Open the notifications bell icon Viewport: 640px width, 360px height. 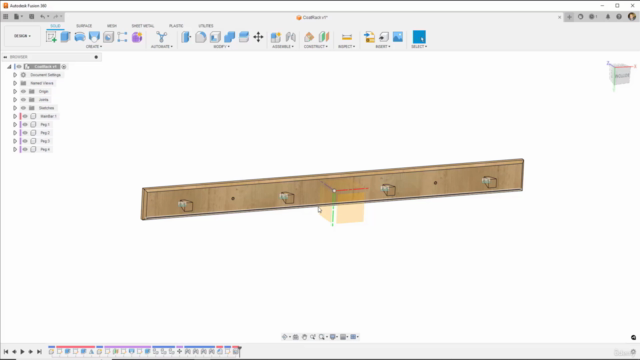(x=608, y=17)
